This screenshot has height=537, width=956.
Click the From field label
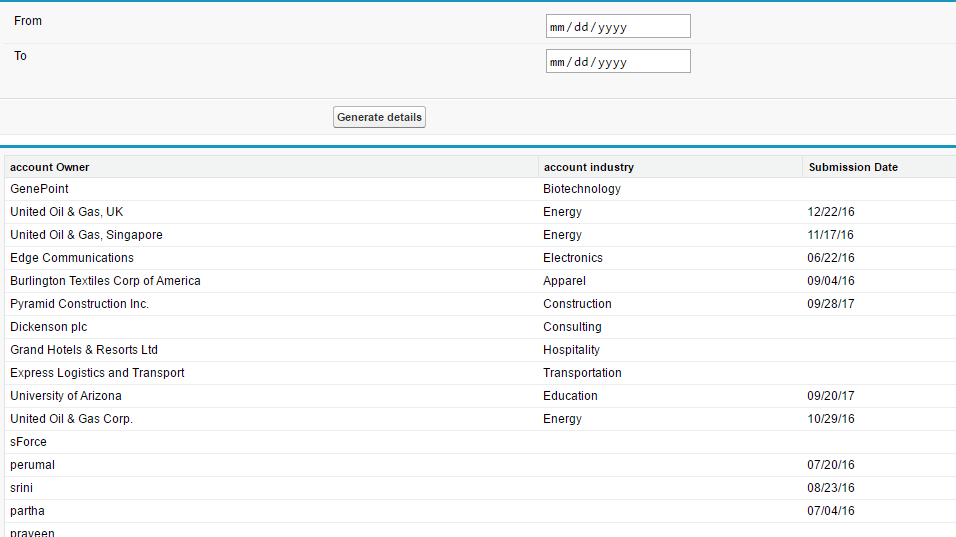[x=28, y=21]
